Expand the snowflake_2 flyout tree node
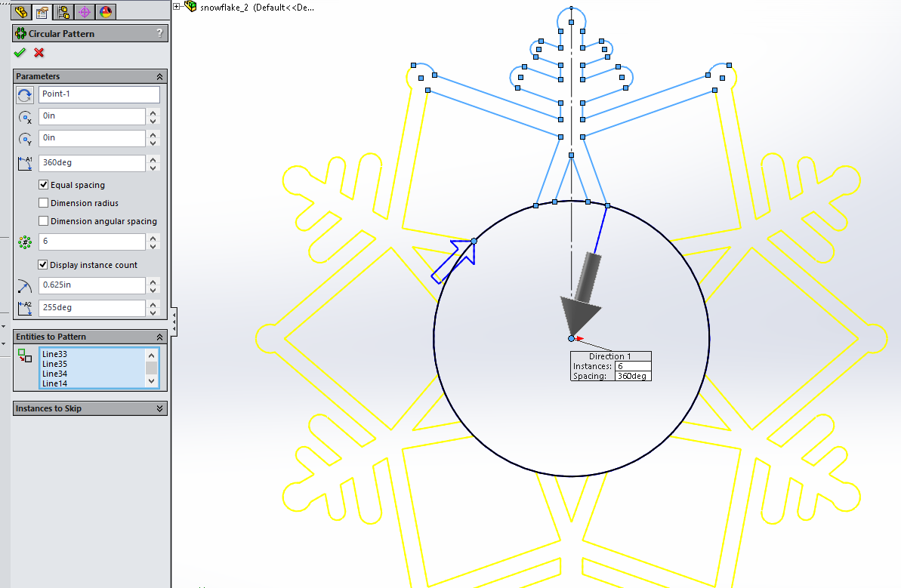901x588 pixels. 177,7
